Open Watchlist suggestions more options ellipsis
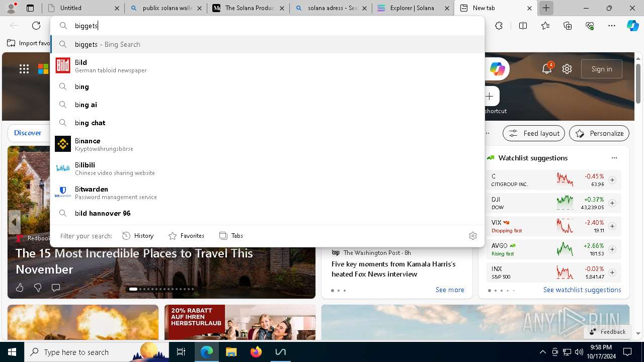 (614, 158)
